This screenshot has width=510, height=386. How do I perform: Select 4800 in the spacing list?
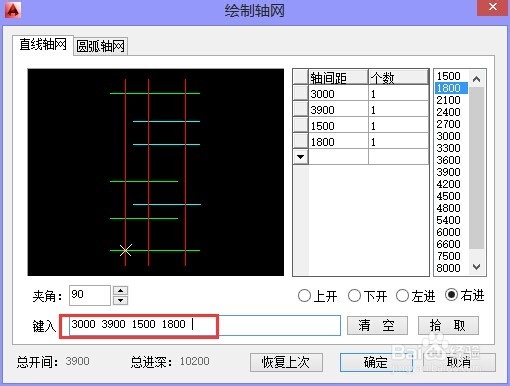(x=449, y=208)
